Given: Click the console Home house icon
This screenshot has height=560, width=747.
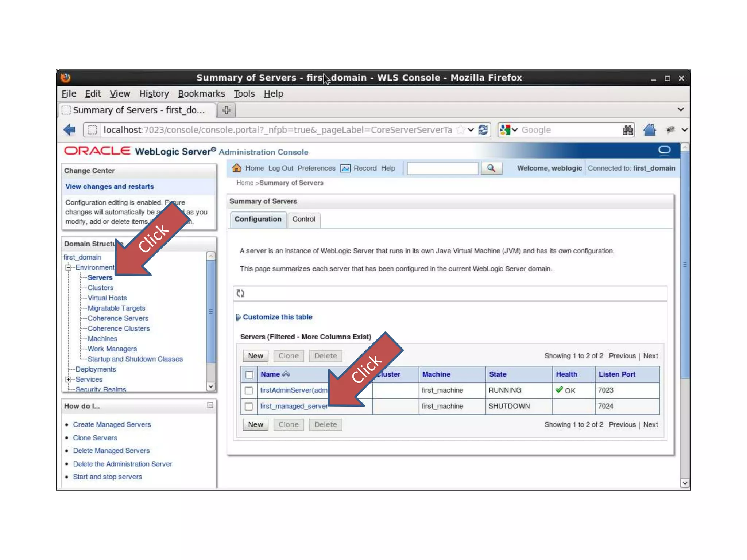Looking at the screenshot, I should tap(237, 168).
